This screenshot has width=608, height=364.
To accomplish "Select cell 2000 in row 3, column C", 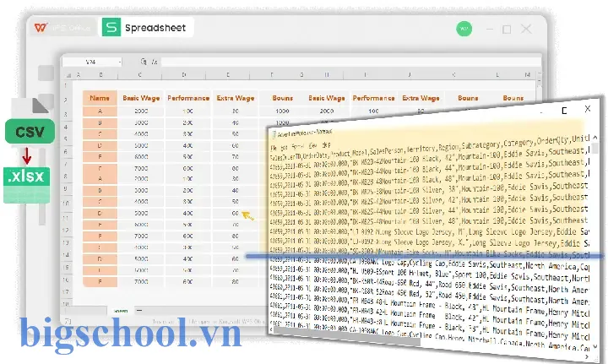I will point(141,111).
